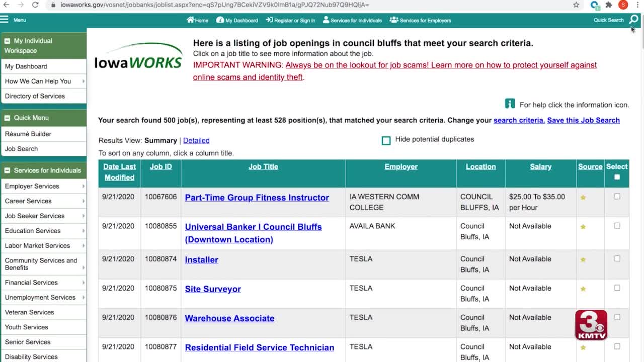
Task: Reload the page with browser refresh icon
Action: (x=35, y=5)
